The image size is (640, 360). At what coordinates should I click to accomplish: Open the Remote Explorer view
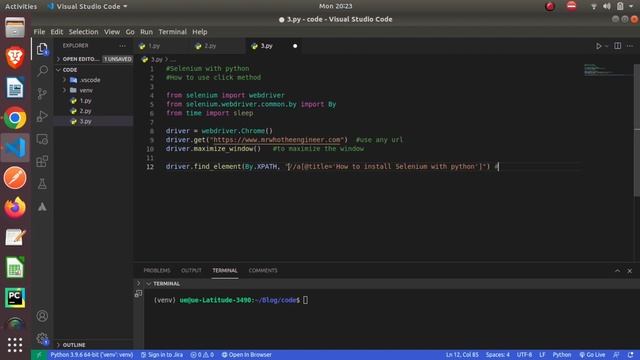(42, 139)
